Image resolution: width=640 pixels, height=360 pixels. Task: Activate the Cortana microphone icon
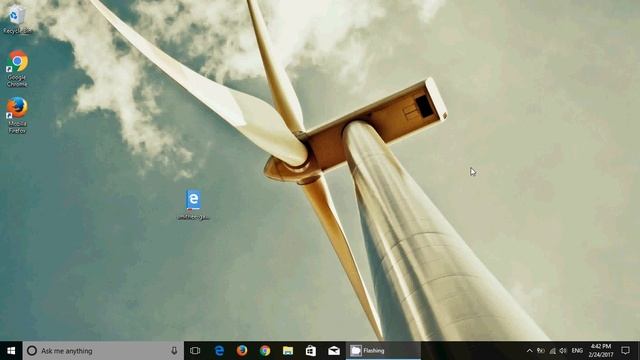coord(174,351)
